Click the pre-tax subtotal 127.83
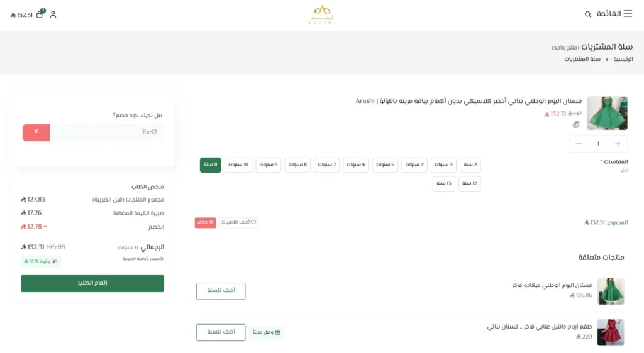644x353 pixels. click(x=33, y=200)
